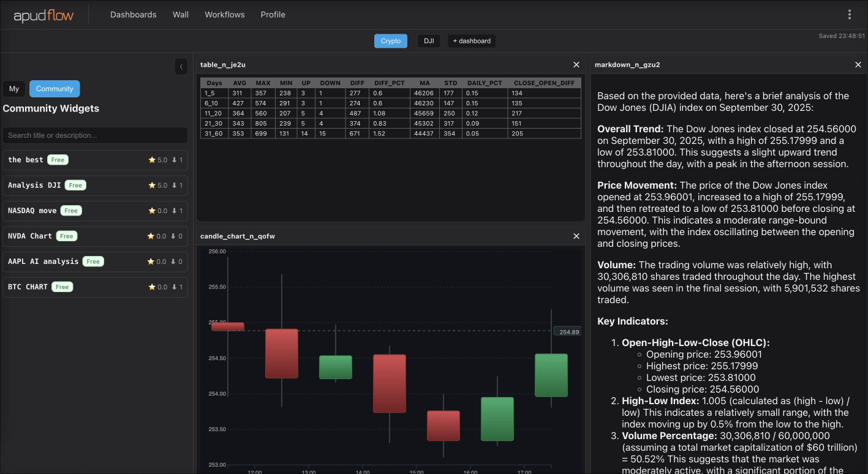Click the widget search field
Image resolution: width=868 pixels, height=474 pixels.
(95, 135)
